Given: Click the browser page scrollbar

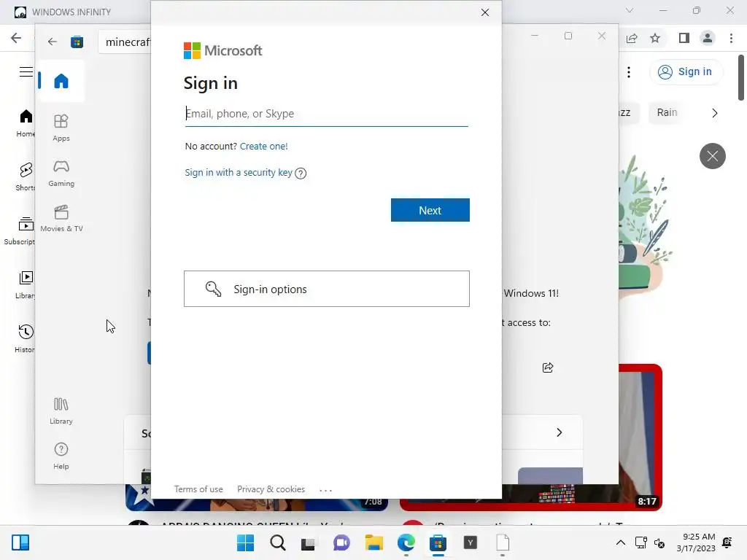Looking at the screenshot, I should pos(741,78).
